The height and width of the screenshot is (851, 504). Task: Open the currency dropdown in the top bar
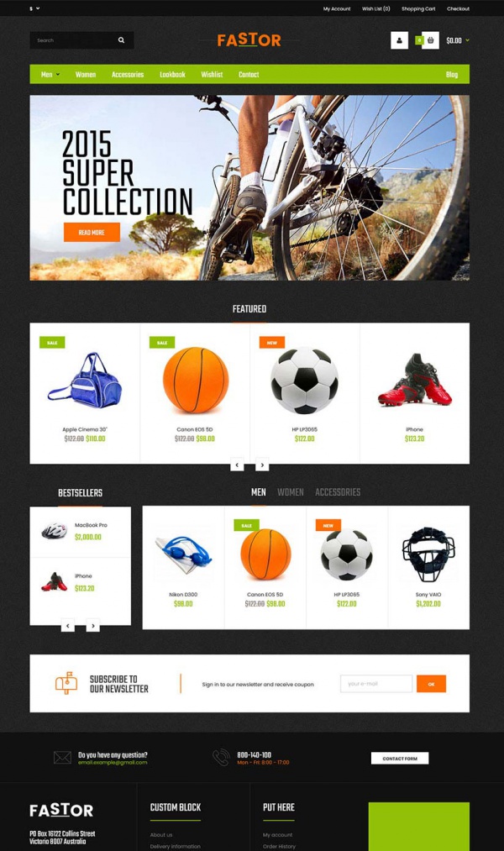34,8
